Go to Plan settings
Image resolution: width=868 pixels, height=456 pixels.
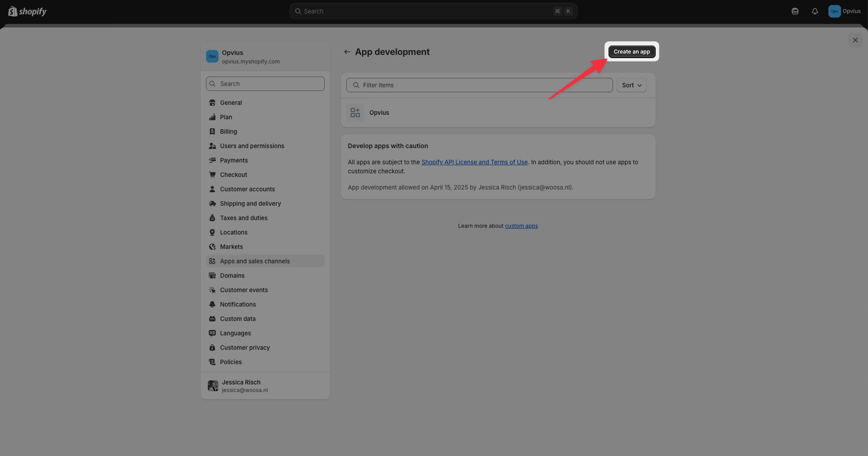(265, 117)
